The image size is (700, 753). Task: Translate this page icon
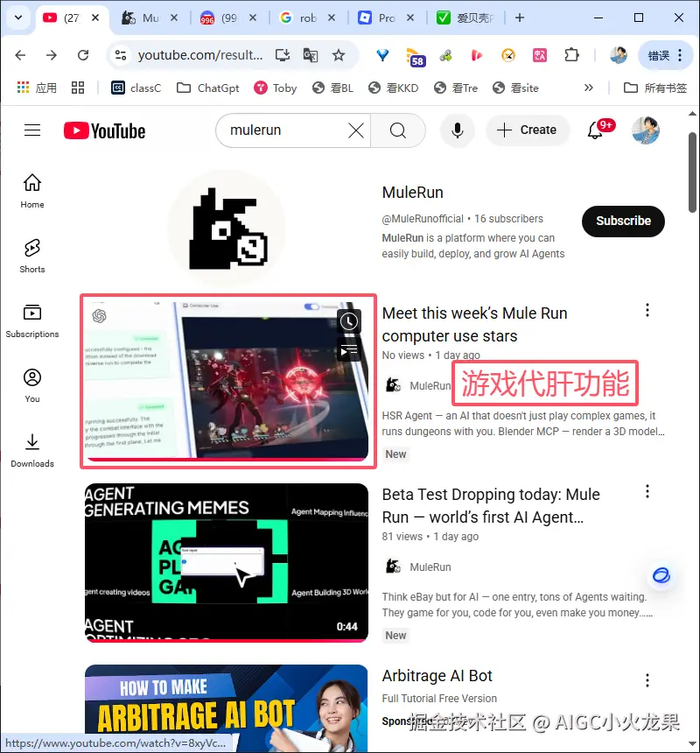pyautogui.click(x=311, y=55)
